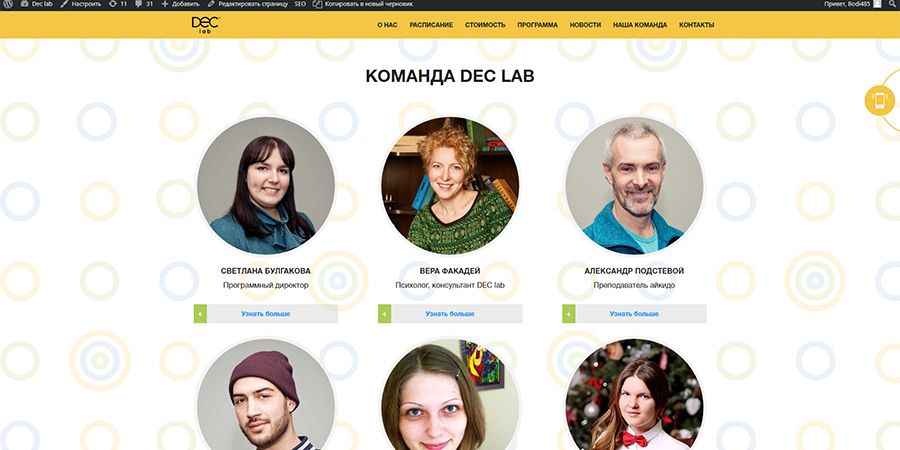Screen dimensions: 900x450
Task: Open the О НАС menu item
Action: [x=387, y=25]
